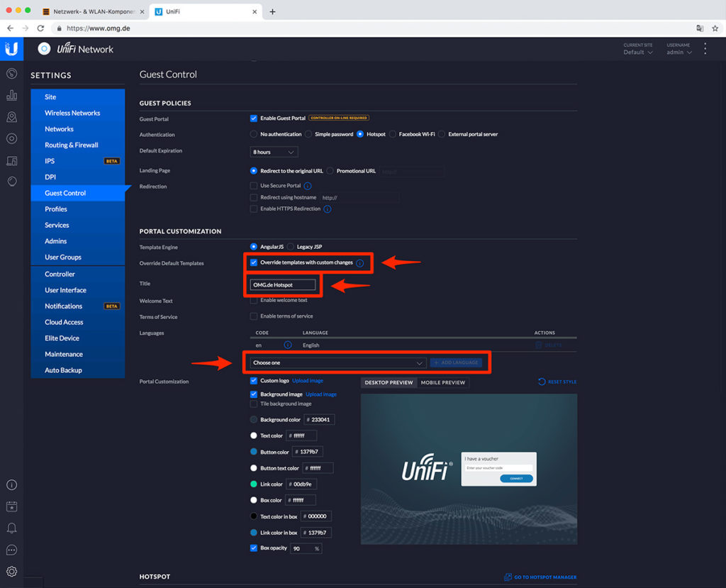Click the Add Language button
This screenshot has height=588, width=726.
[456, 362]
